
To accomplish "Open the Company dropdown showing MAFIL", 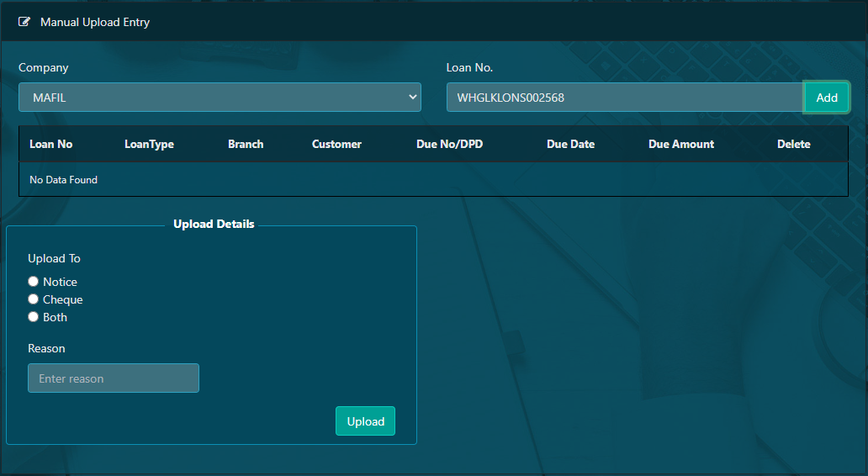I will (220, 98).
